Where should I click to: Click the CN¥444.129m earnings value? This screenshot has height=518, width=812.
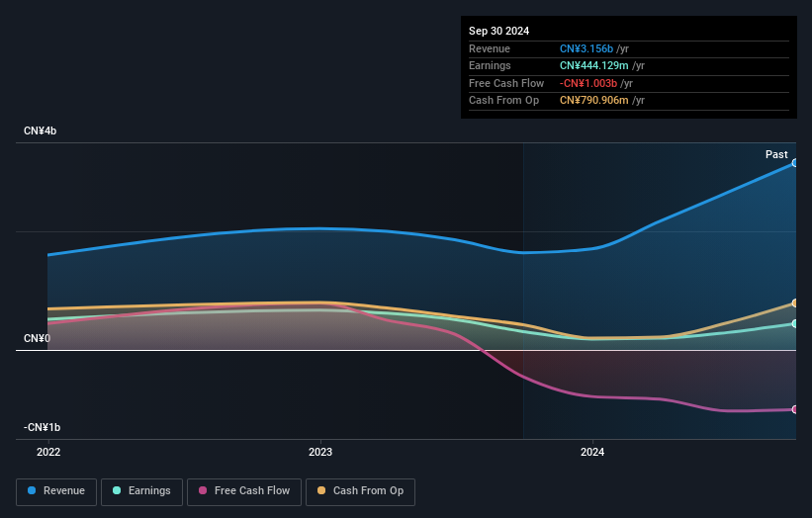[x=594, y=65]
